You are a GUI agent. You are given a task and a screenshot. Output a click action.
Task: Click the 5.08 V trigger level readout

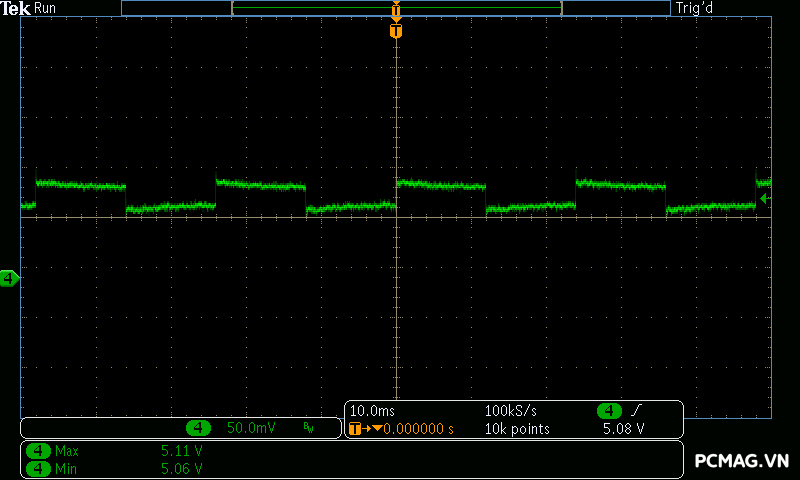[x=623, y=429]
